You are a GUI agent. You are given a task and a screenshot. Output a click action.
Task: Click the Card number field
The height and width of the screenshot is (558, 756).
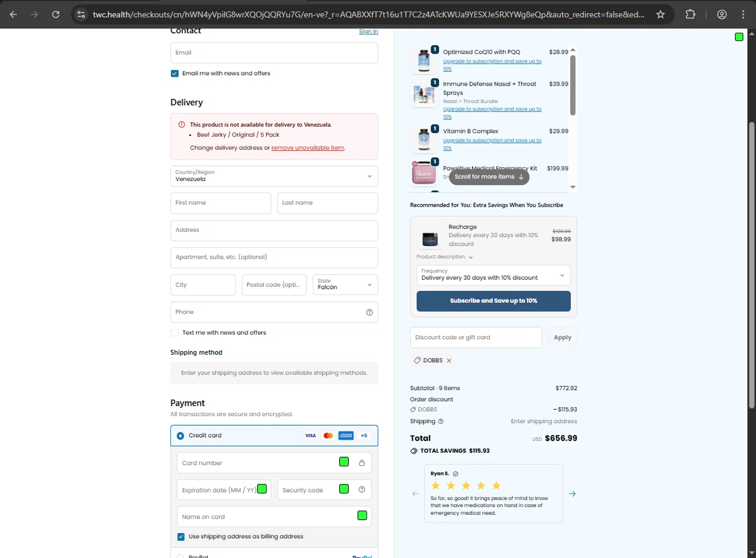pyautogui.click(x=274, y=463)
